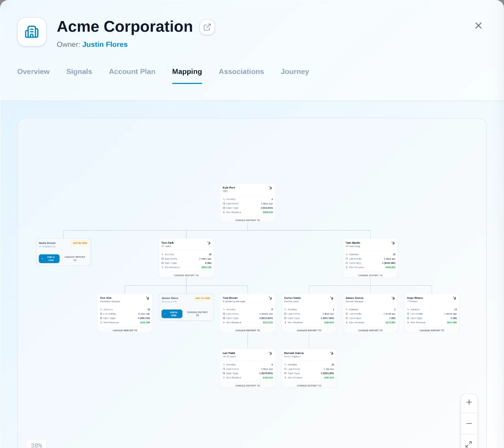Image resolution: width=504 pixels, height=448 pixels.
Task: Close the Acme Corporation panel
Action: (x=478, y=26)
